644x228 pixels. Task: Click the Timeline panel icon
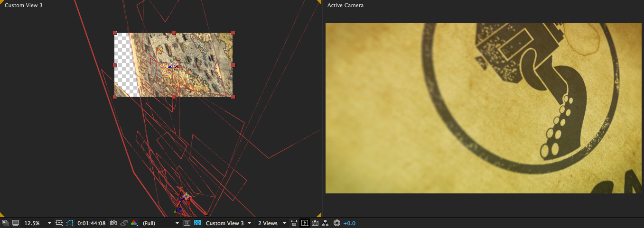tap(315, 223)
